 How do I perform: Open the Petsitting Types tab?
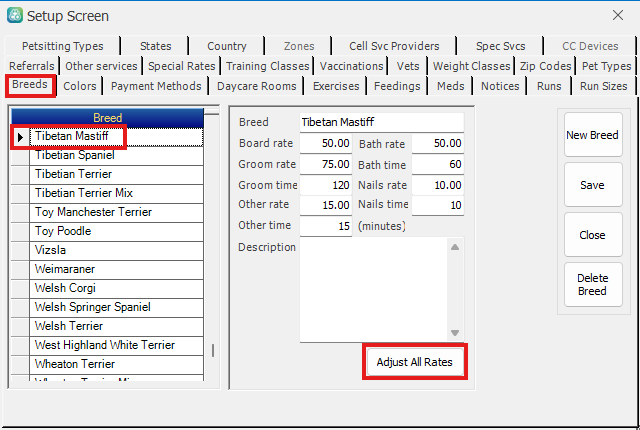click(62, 46)
